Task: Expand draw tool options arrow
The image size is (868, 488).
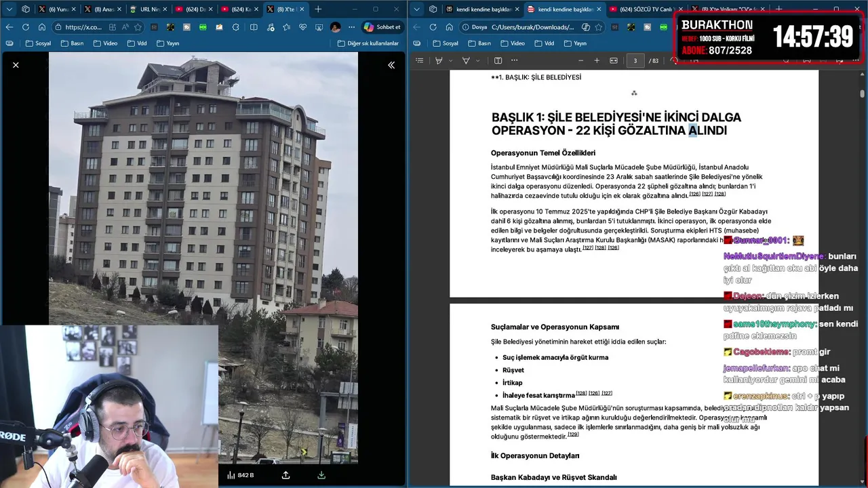Action: (x=477, y=60)
